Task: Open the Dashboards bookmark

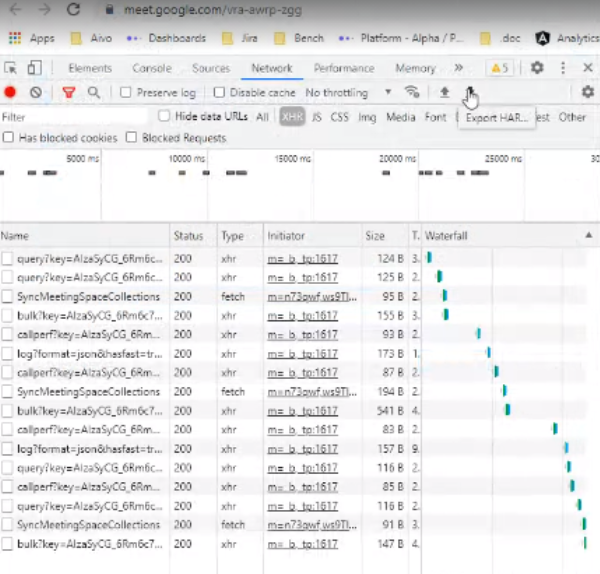Action: pyautogui.click(x=166, y=38)
